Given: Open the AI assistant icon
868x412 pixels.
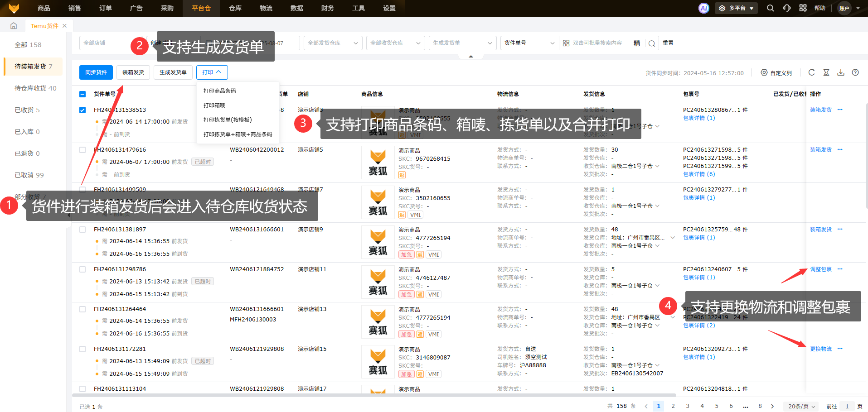Looking at the screenshot, I should coord(703,8).
